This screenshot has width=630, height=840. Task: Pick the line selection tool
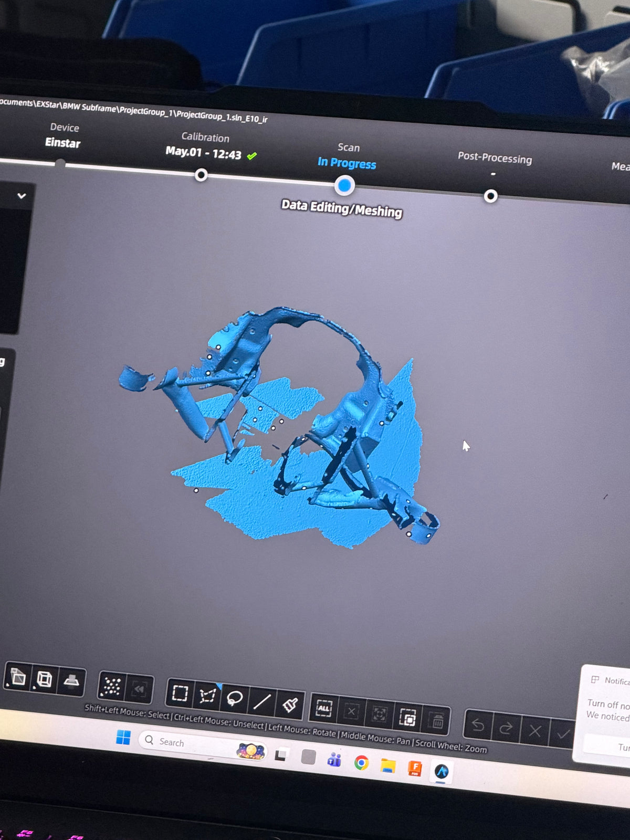pyautogui.click(x=261, y=701)
